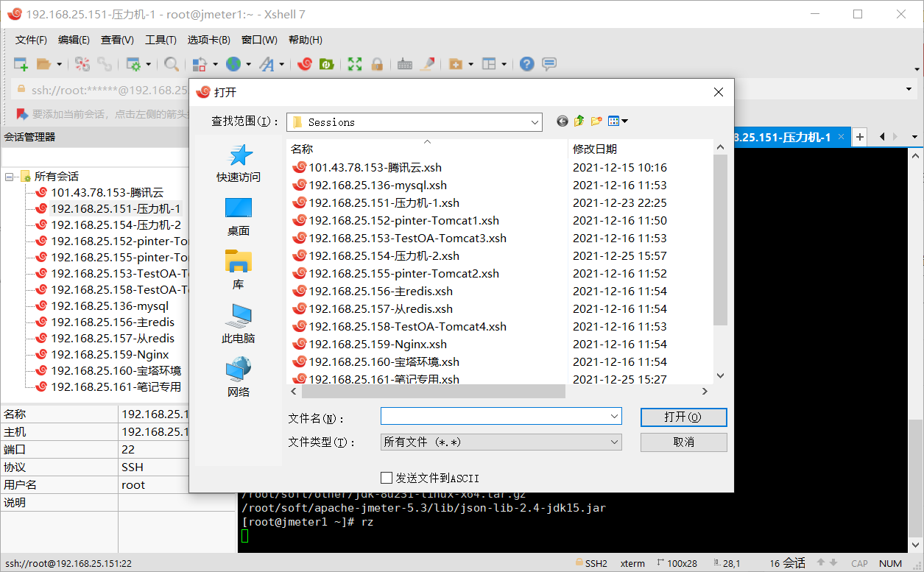924x572 pixels.
Task: Expand the 查找范围 Sessions dropdown
Action: [535, 122]
